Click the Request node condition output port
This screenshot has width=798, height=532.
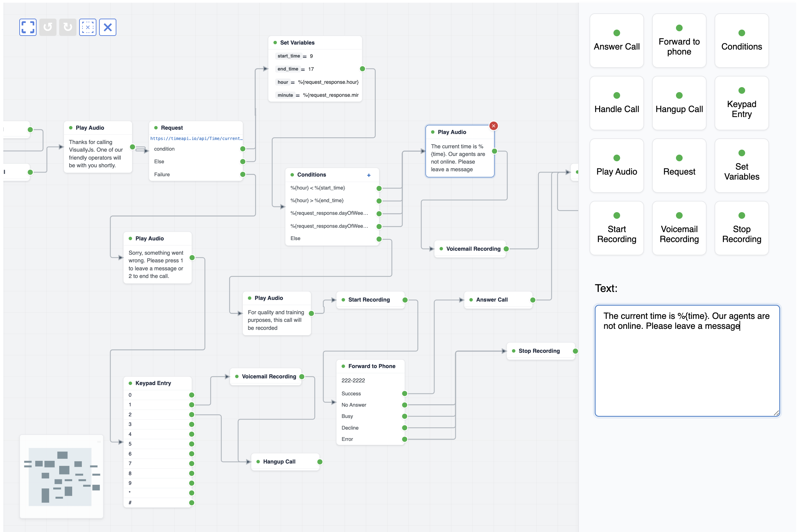tap(243, 149)
